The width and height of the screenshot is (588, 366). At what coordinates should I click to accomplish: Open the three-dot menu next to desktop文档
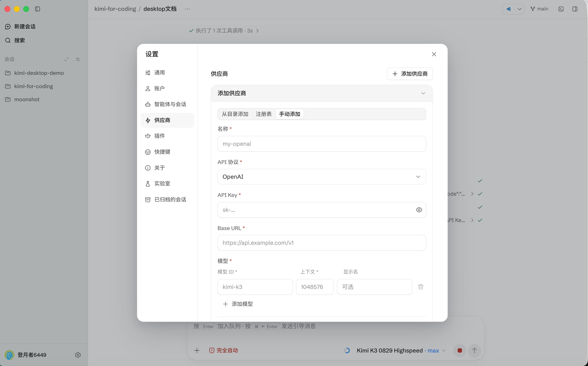click(187, 9)
